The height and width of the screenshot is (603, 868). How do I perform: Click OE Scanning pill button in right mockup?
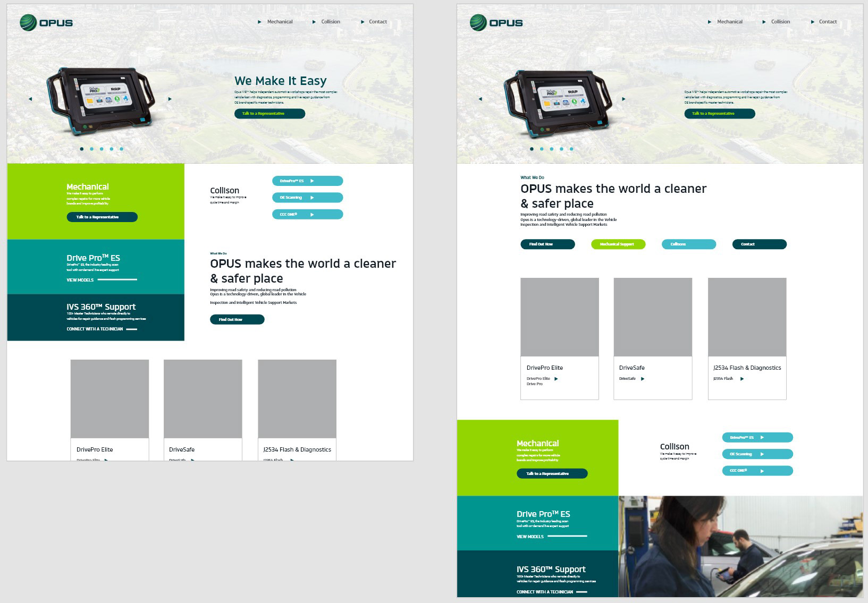click(757, 454)
